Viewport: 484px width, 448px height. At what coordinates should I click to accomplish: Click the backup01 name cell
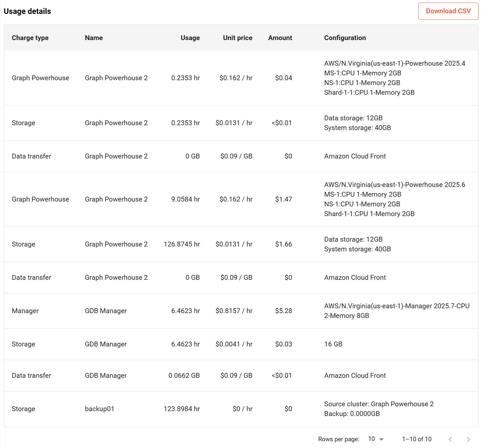point(99,409)
